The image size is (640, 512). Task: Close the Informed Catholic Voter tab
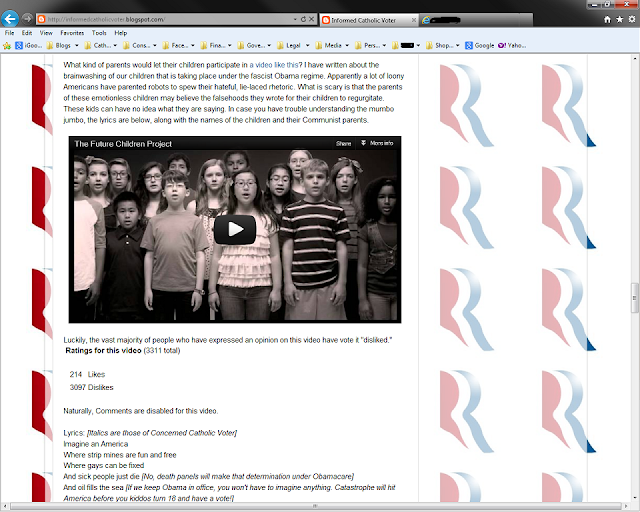(x=413, y=20)
